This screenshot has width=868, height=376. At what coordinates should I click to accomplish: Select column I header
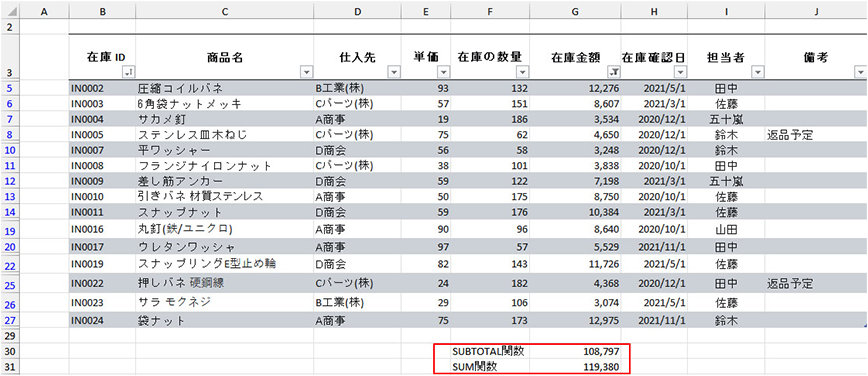coord(726,11)
